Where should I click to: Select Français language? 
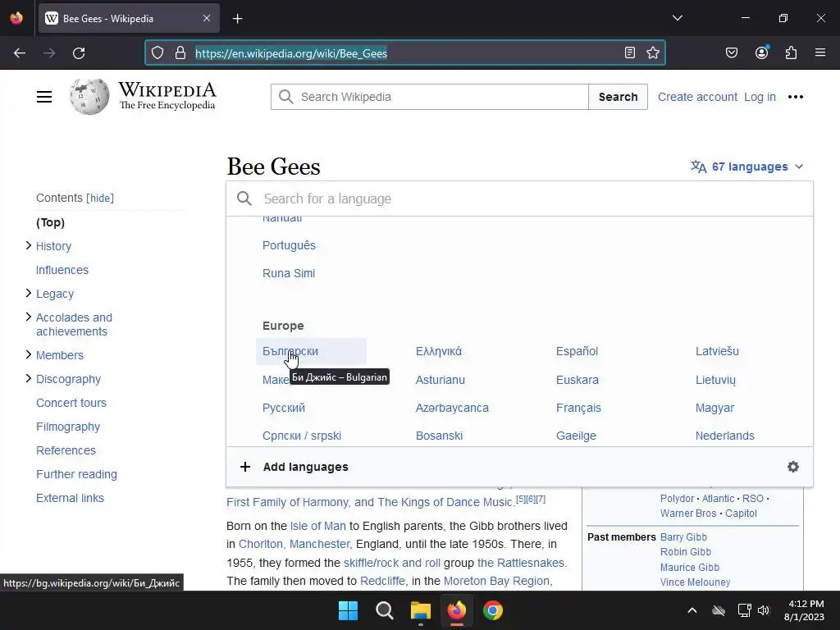(x=578, y=408)
